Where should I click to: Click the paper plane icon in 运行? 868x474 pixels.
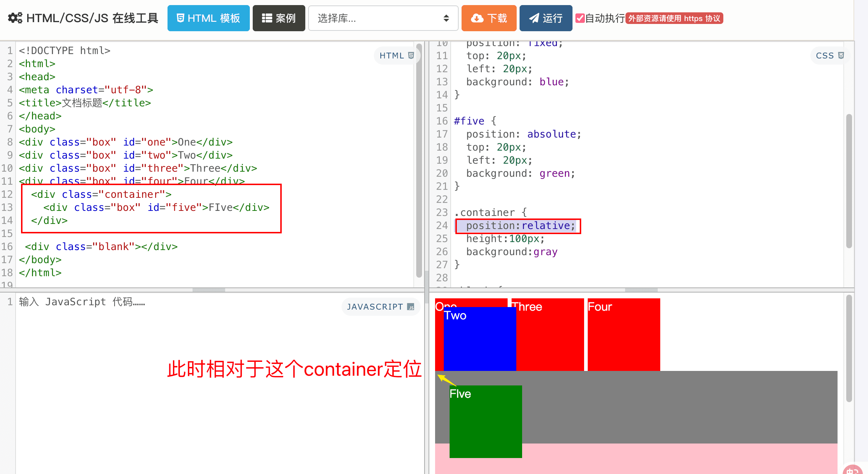tap(534, 18)
